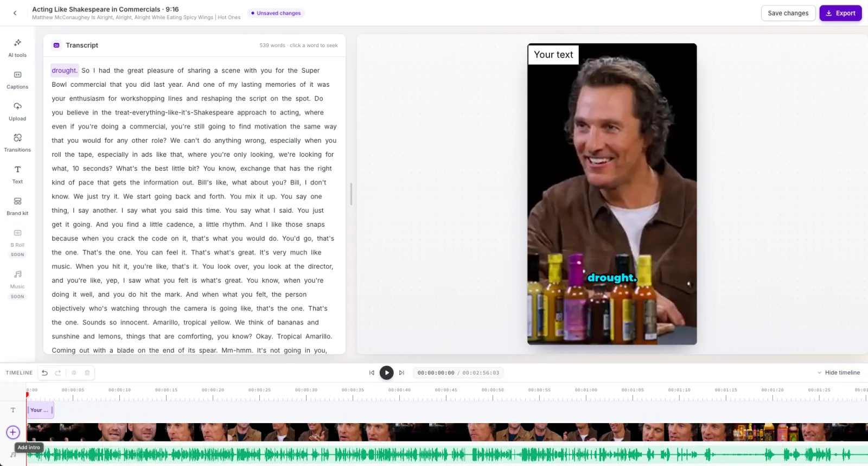Click the audio track music note icon
Image resolution: width=868 pixels, height=466 pixels.
pyautogui.click(x=13, y=455)
